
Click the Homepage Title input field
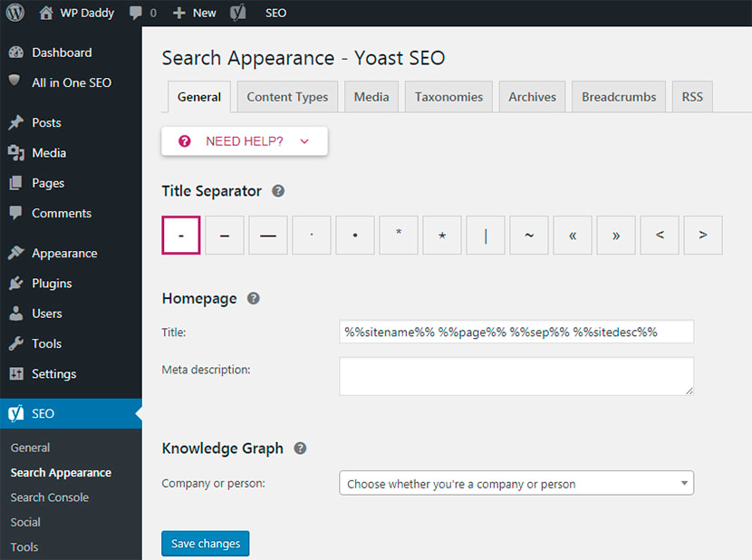coord(516,332)
